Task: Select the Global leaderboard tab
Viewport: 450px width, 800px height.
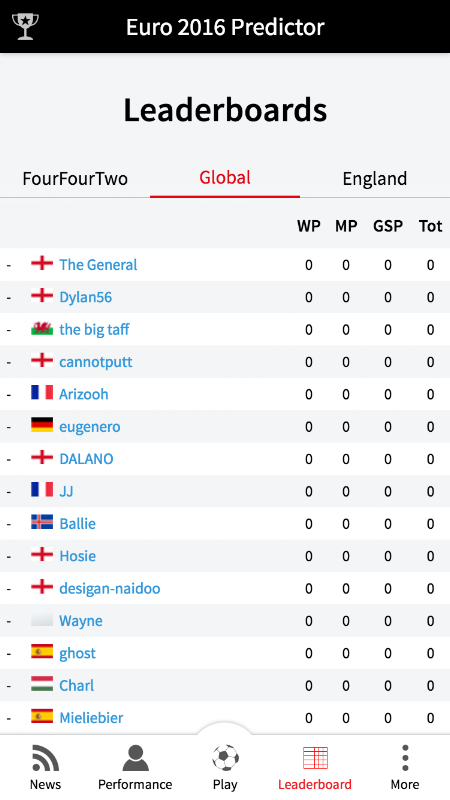Action: coord(225,178)
